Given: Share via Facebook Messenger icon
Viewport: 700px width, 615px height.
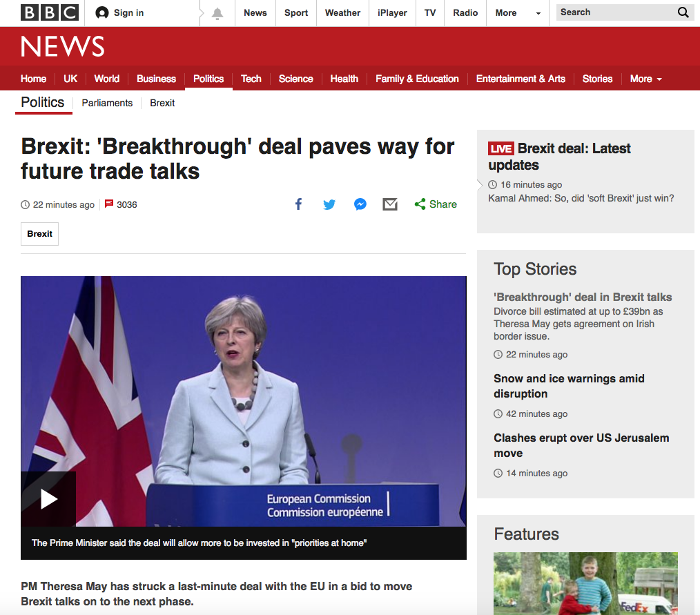Looking at the screenshot, I should pos(360,204).
